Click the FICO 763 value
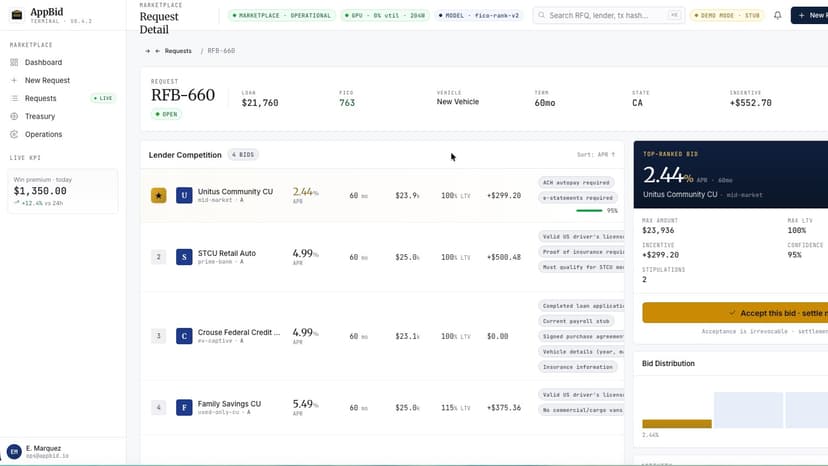 coord(347,102)
